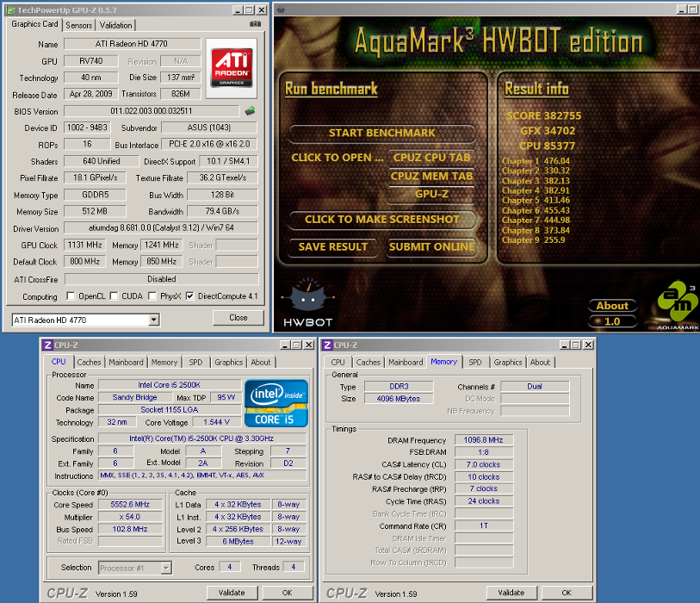Open About tab in the CPU-Z CPU window

pos(261,363)
